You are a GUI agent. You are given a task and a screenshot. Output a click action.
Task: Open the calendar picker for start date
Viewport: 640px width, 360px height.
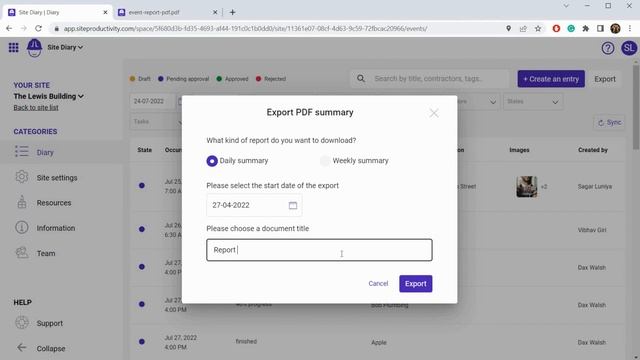click(x=293, y=205)
